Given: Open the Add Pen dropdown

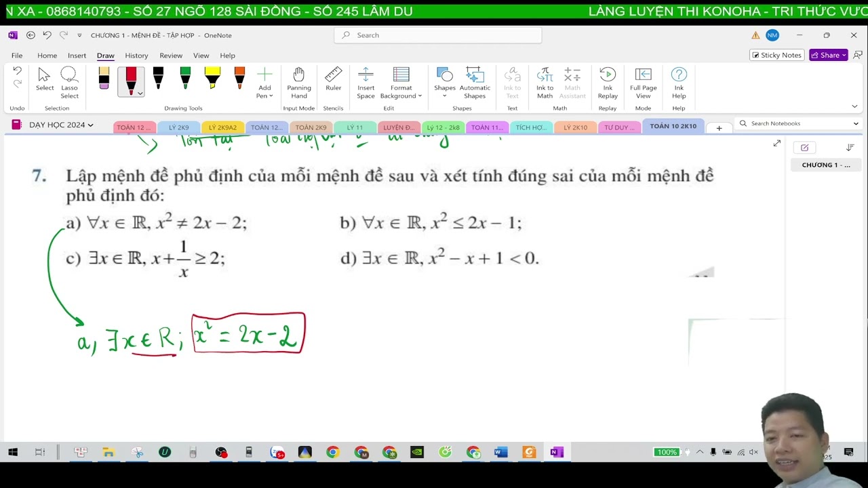Looking at the screenshot, I should [x=264, y=83].
